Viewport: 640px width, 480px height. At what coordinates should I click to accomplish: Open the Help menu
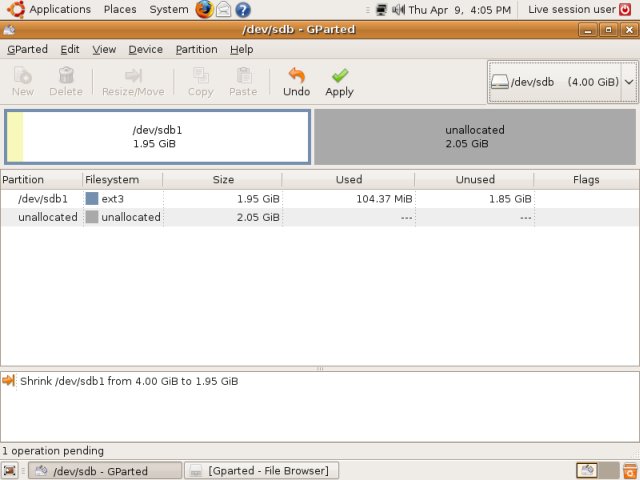[x=242, y=49]
